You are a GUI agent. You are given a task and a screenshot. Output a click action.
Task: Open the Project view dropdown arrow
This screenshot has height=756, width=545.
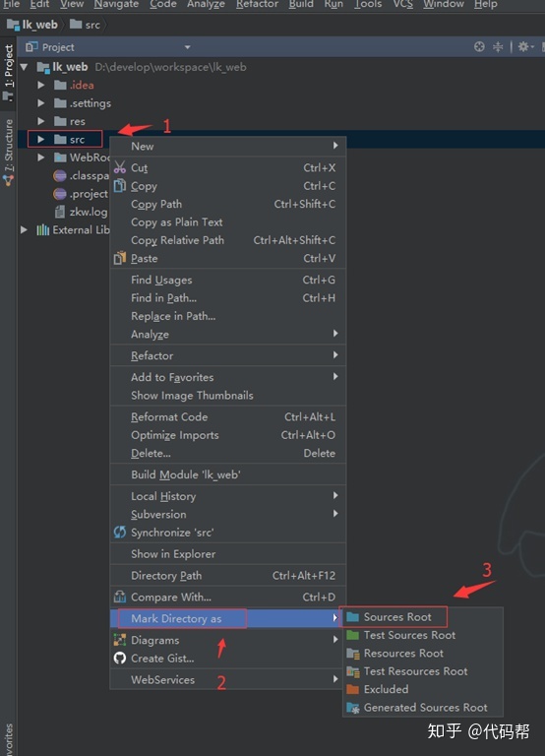188,47
